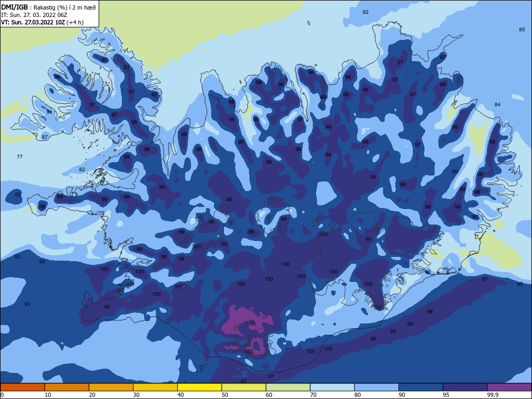Click the legend tick label 20

click(92, 395)
